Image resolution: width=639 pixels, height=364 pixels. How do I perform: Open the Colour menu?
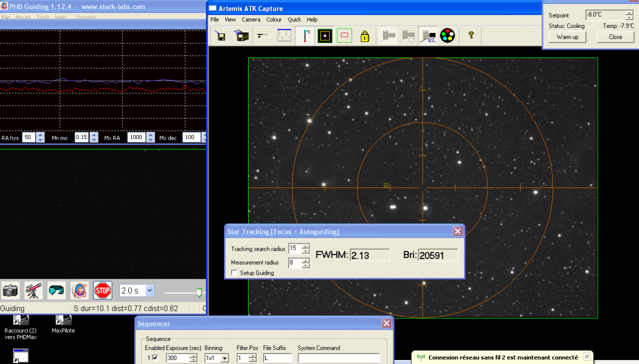(274, 19)
